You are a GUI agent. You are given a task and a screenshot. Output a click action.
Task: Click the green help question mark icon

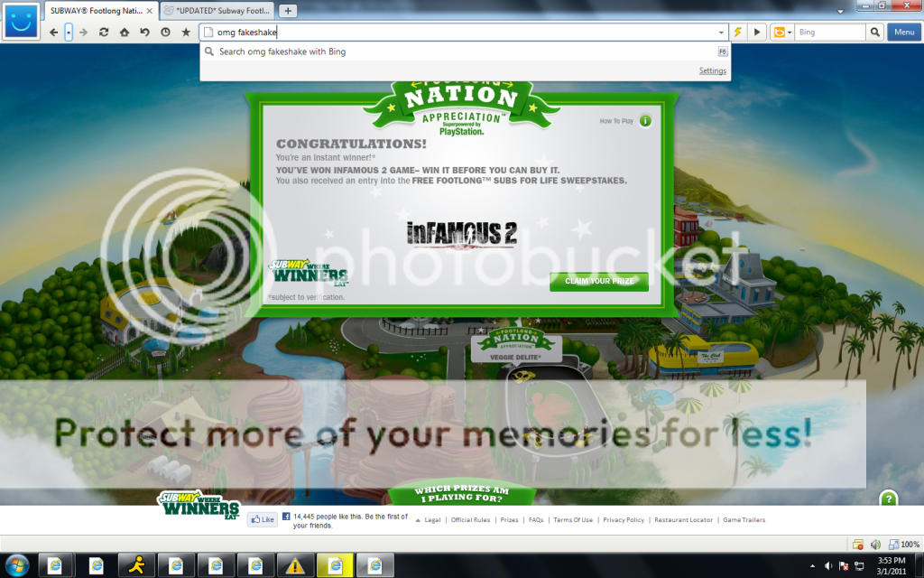coord(888,499)
